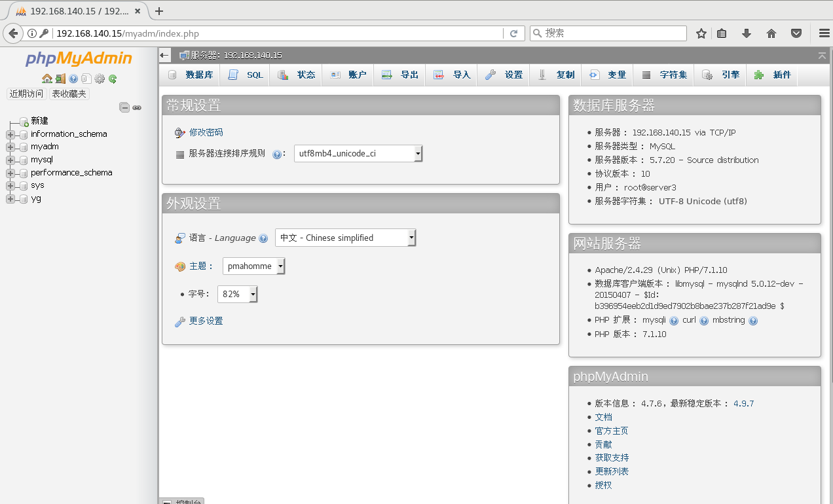The image size is (833, 504).
Task: Bookmark this page with star icon
Action: (701, 33)
